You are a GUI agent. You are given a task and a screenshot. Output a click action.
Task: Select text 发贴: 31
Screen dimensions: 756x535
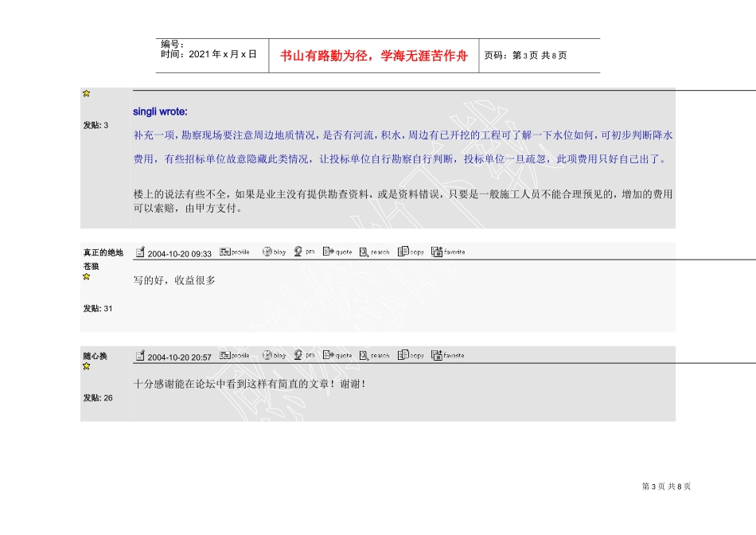pyautogui.click(x=97, y=309)
